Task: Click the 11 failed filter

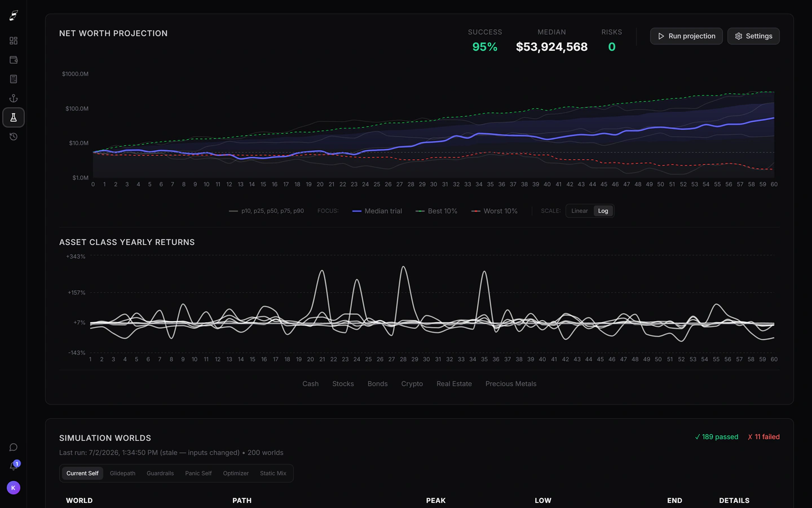Action: click(764, 437)
